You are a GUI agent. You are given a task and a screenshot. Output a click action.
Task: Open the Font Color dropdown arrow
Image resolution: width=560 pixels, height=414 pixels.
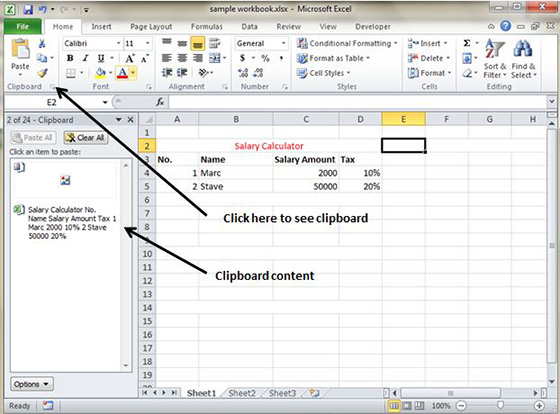point(133,73)
